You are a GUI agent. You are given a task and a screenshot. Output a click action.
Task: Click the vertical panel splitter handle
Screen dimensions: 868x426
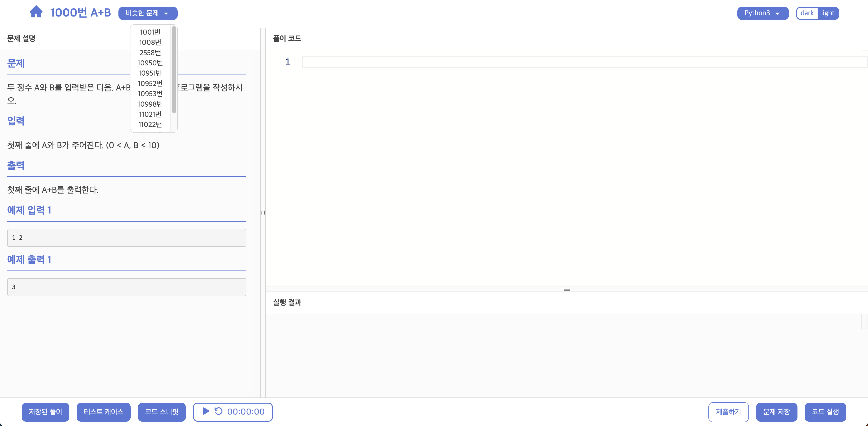click(263, 213)
